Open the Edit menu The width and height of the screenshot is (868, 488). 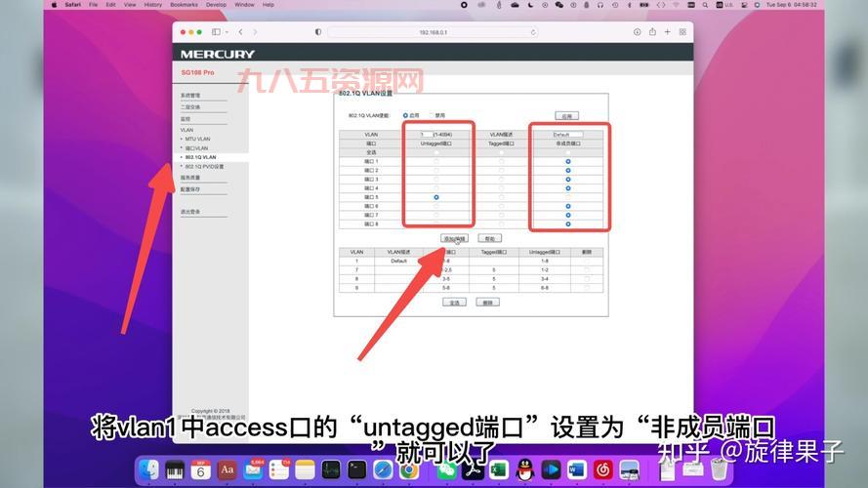110,5
